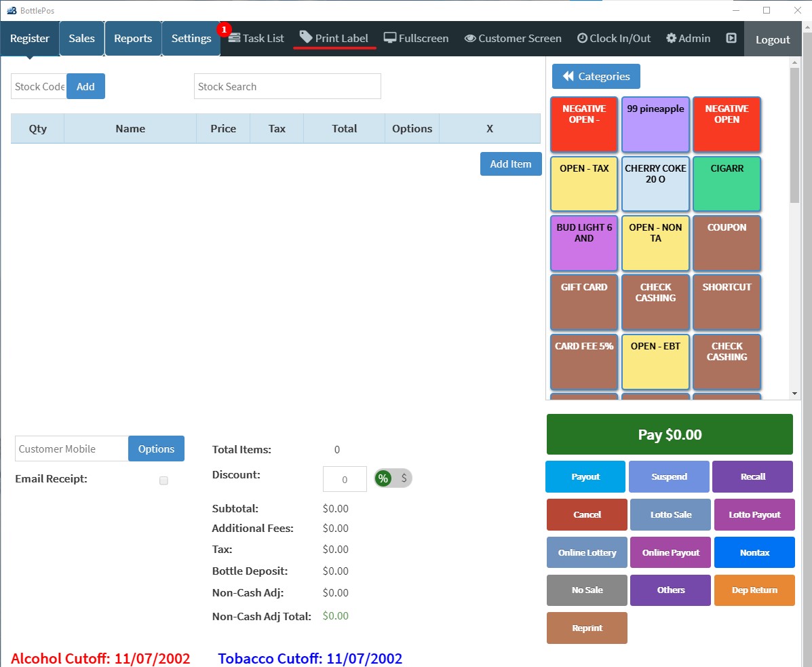Collapse the Categories panel
This screenshot has height=667, width=812.
pos(596,77)
